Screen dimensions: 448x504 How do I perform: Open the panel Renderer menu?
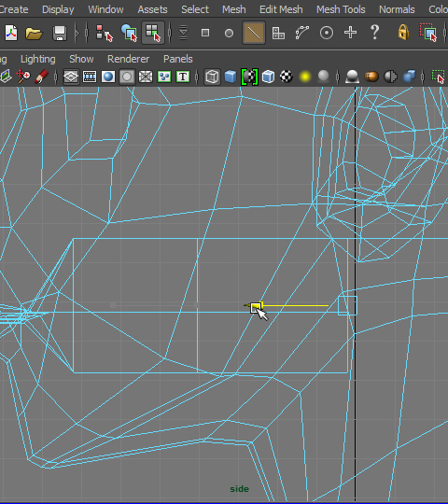[x=128, y=59]
